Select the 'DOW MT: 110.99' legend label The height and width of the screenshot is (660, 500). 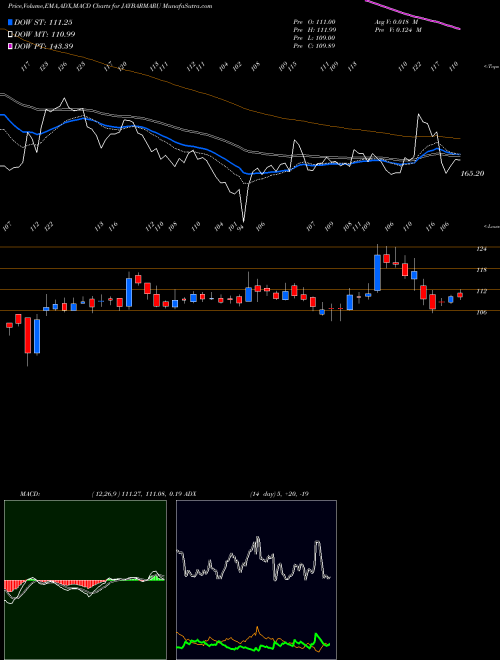[x=45, y=34]
